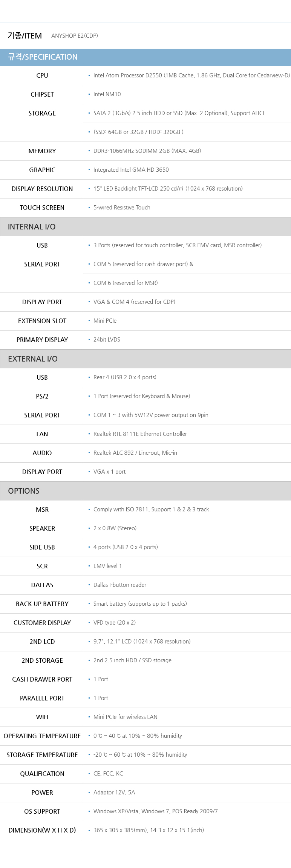Click the Realtek RTL 8111E Ethernet Controller text
Image resolution: width=291 pixels, height=868 pixels.
[140, 434]
